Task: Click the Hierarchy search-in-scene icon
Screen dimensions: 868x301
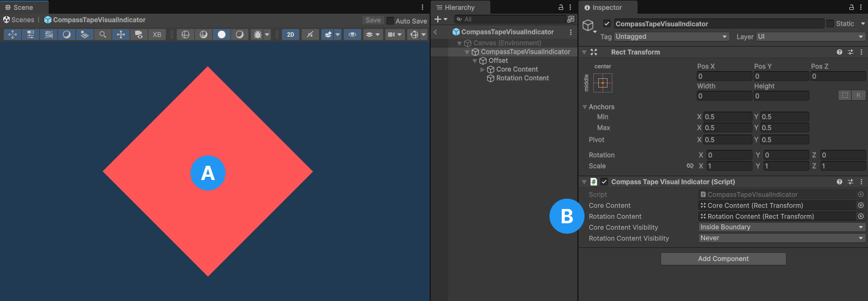Action: tap(571, 19)
